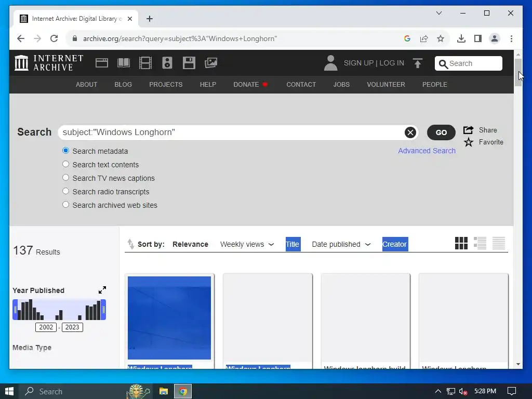Open the PROJECTS menu item
Screen dimensions: 532x399
(x=166, y=85)
